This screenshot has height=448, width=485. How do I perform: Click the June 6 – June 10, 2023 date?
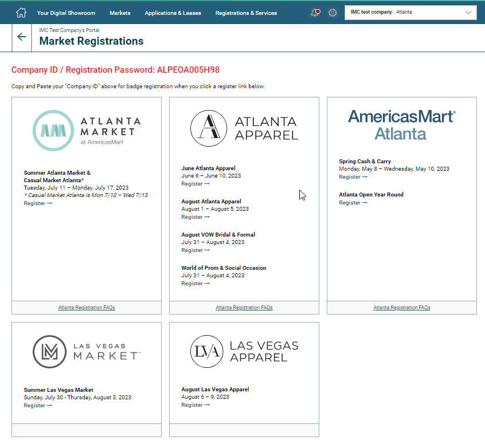coord(211,176)
